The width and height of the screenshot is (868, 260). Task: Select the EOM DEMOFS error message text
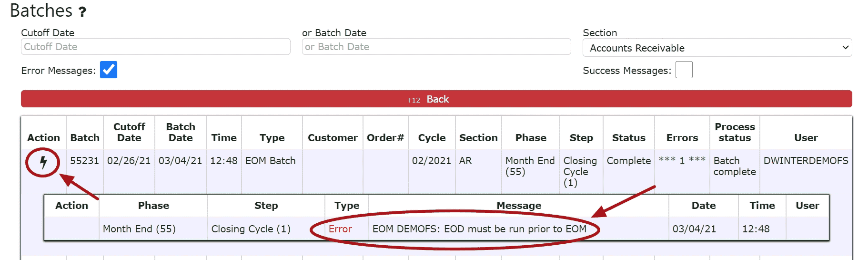click(x=479, y=229)
